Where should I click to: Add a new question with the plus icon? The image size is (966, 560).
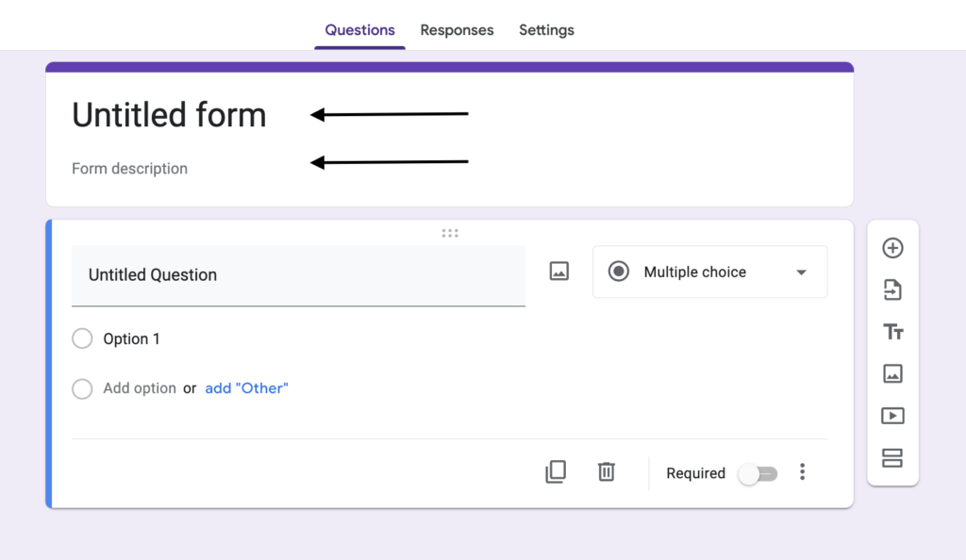(x=892, y=248)
